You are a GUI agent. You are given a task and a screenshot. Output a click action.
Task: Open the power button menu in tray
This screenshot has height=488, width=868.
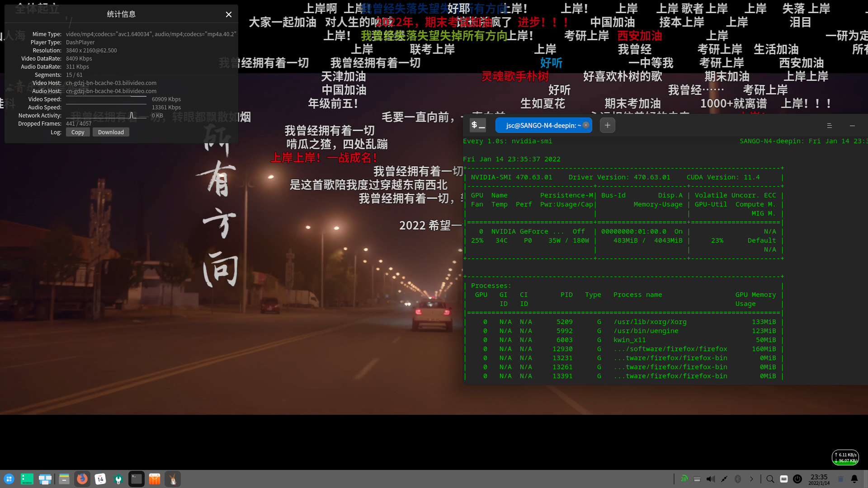click(797, 479)
